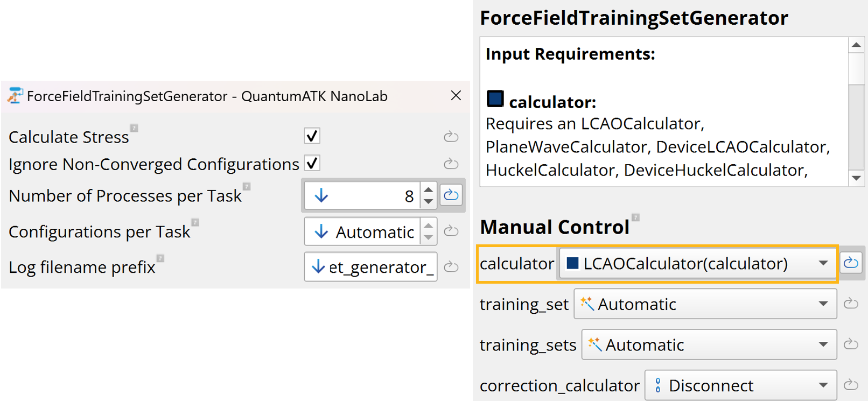Increase Number of Processes per Task
Image resolution: width=868 pixels, height=401 pixels.
click(x=429, y=189)
